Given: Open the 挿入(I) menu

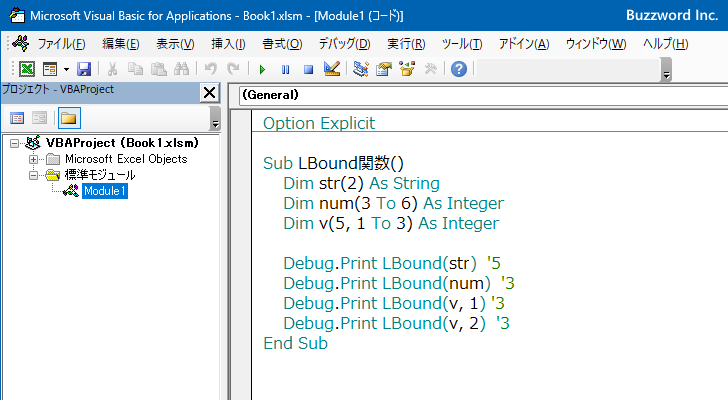Looking at the screenshot, I should (228, 44).
